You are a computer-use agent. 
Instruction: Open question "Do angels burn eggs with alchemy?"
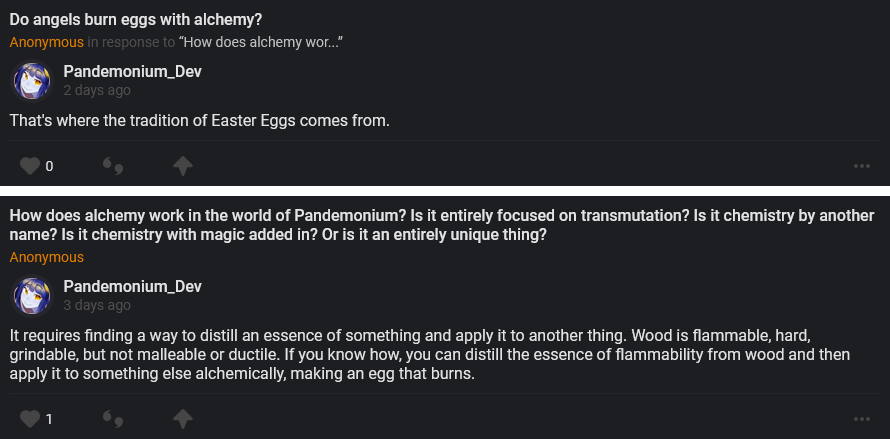(x=144, y=19)
